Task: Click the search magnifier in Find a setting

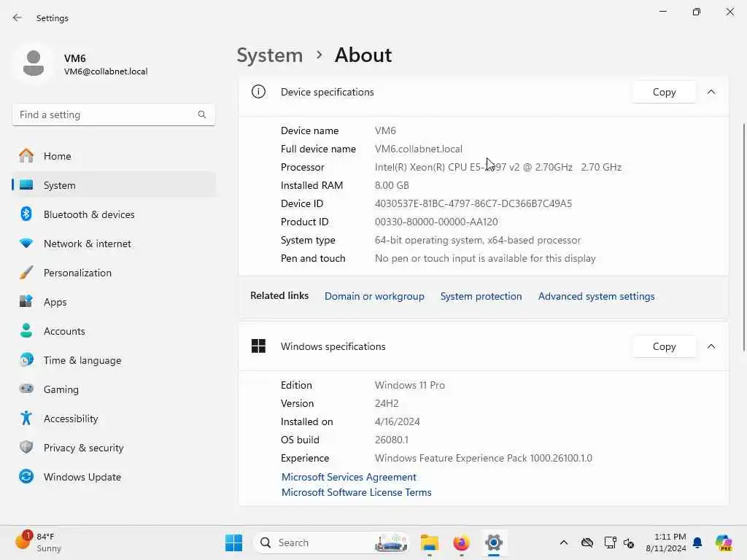Action: pos(202,114)
